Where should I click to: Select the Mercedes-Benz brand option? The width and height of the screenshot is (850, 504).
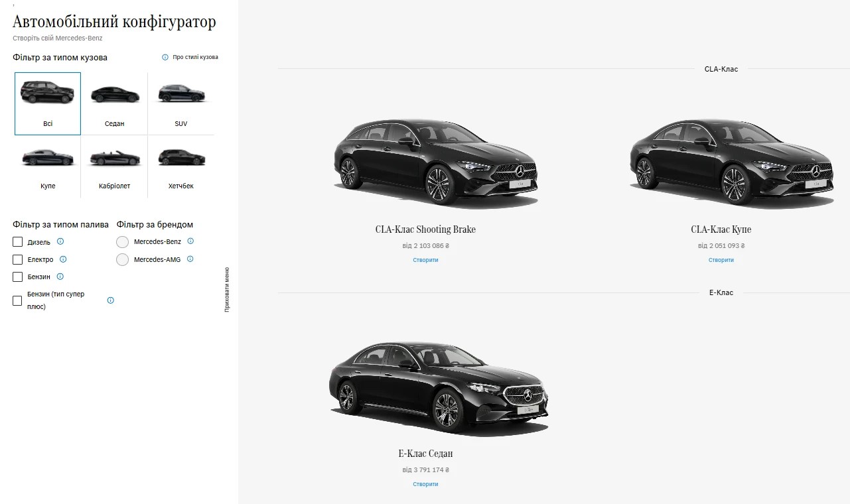pyautogui.click(x=122, y=241)
